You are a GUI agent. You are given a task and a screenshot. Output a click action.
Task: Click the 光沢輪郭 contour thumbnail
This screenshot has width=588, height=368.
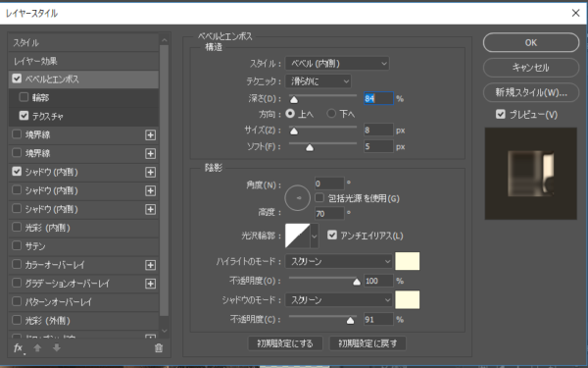click(298, 236)
